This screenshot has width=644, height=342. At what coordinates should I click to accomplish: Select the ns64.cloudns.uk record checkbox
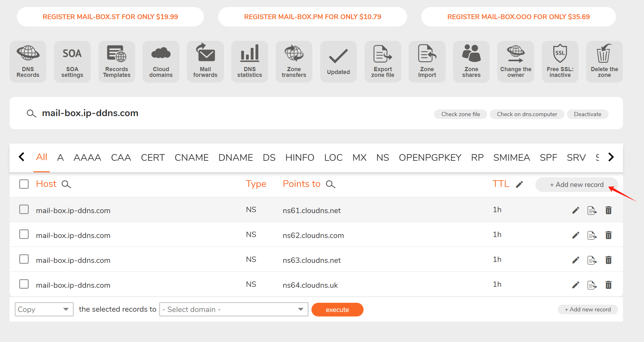[24, 284]
